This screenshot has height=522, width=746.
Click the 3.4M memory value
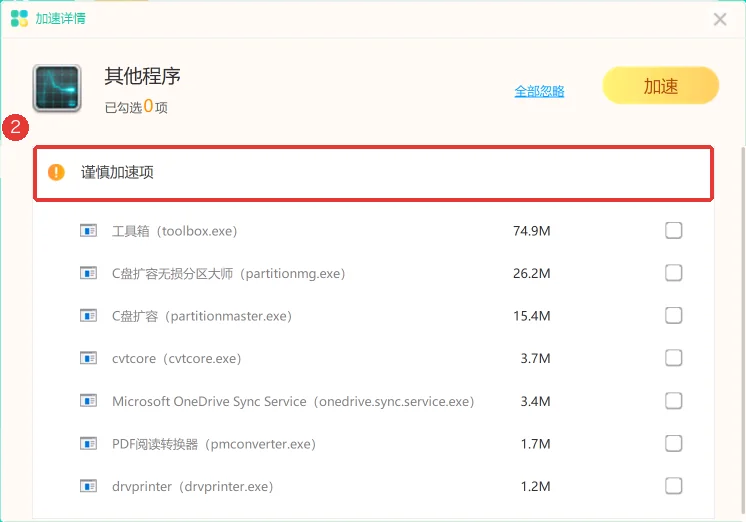[x=535, y=401]
